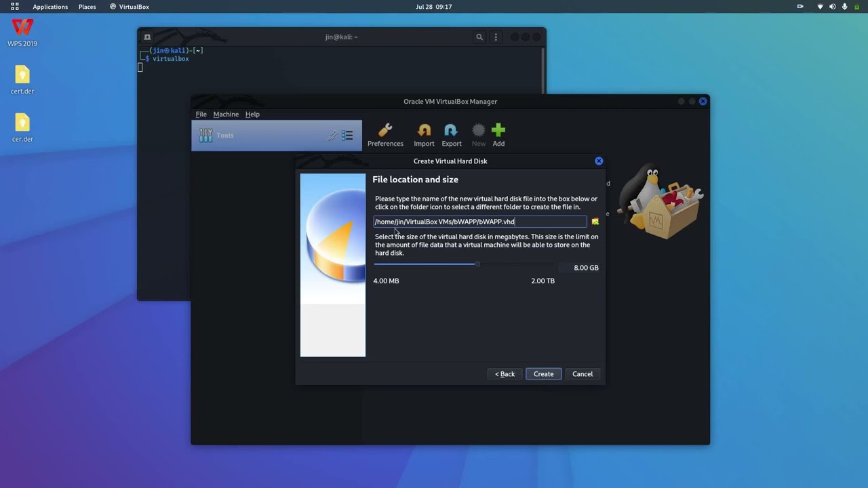The image size is (868, 488).
Task: Open the WPS 2019 desktop icon
Action: click(22, 33)
